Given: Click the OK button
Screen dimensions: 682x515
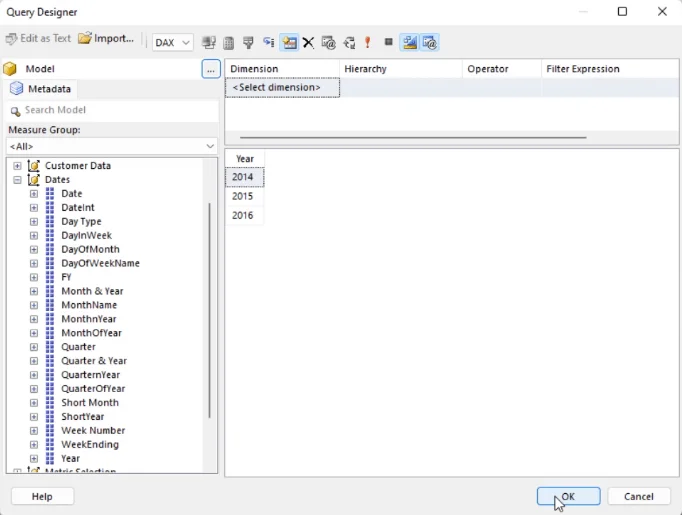Looking at the screenshot, I should point(568,496).
